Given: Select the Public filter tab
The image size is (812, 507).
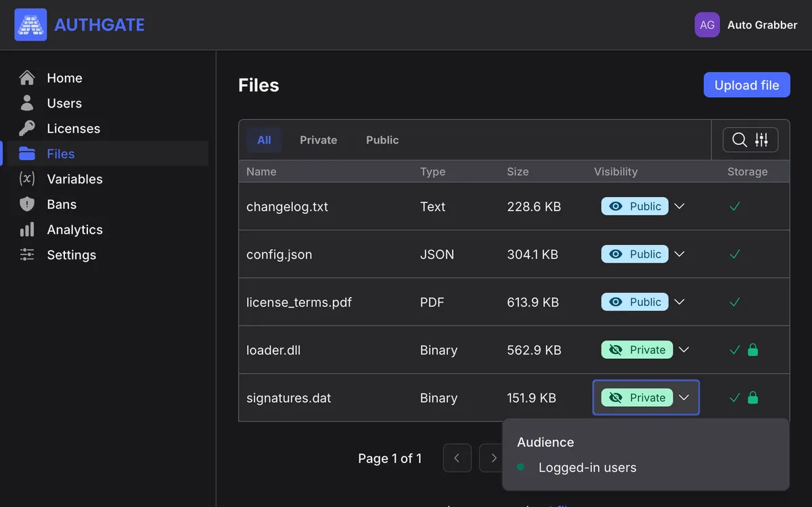Looking at the screenshot, I should coord(382,139).
